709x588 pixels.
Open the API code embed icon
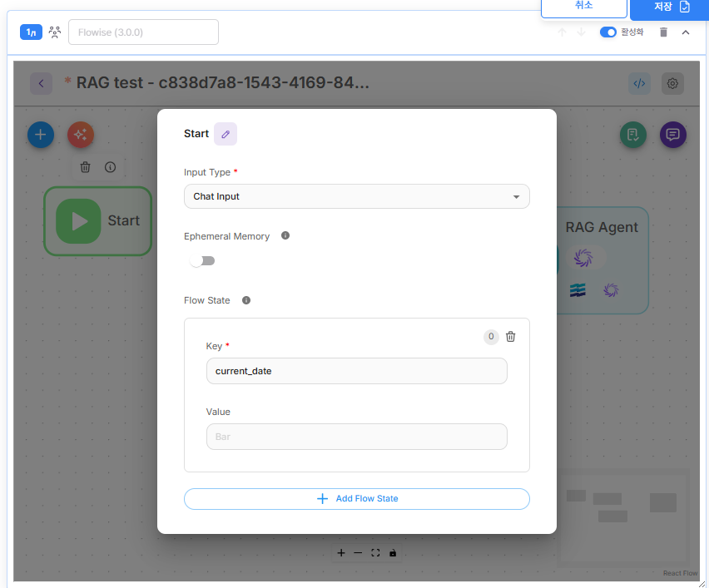click(x=639, y=83)
